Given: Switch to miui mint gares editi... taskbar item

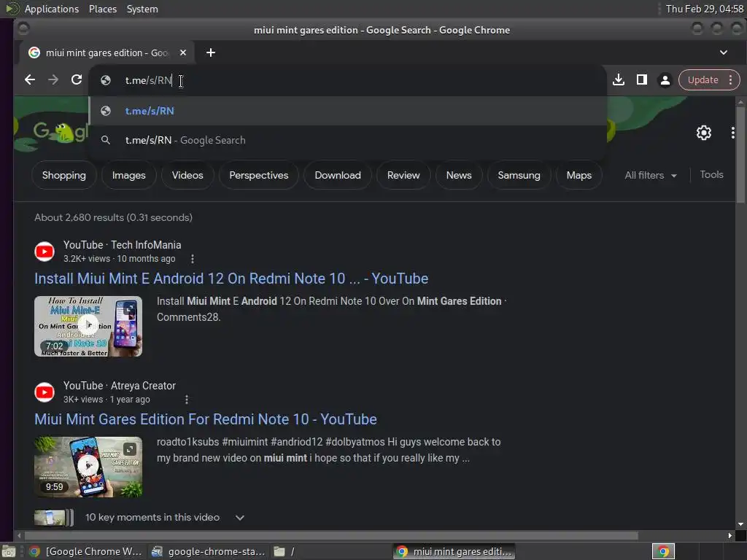Looking at the screenshot, I should 454,551.
